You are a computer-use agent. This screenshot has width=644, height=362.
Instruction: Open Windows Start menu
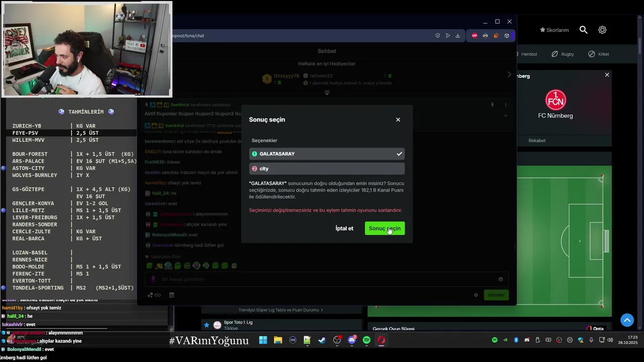tap(263, 340)
